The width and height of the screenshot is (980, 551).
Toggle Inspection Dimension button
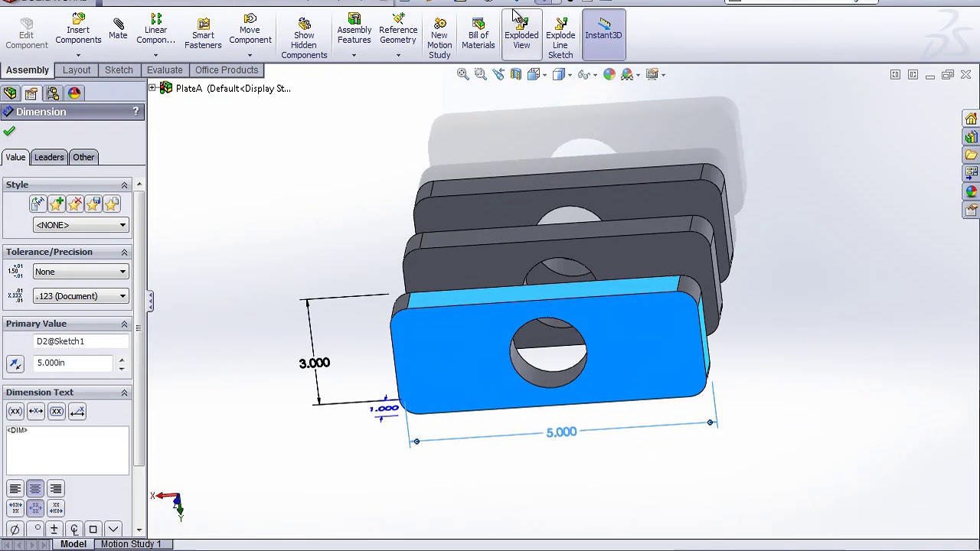click(57, 412)
